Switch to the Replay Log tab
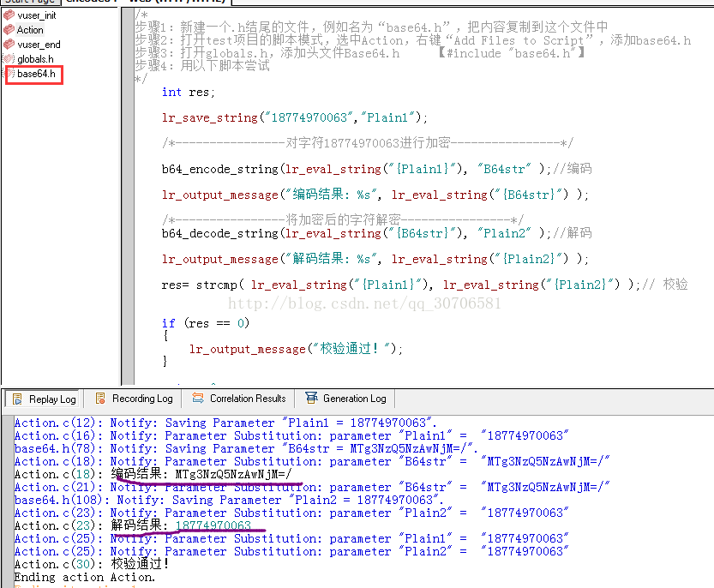This screenshot has width=714, height=588. coord(45,399)
